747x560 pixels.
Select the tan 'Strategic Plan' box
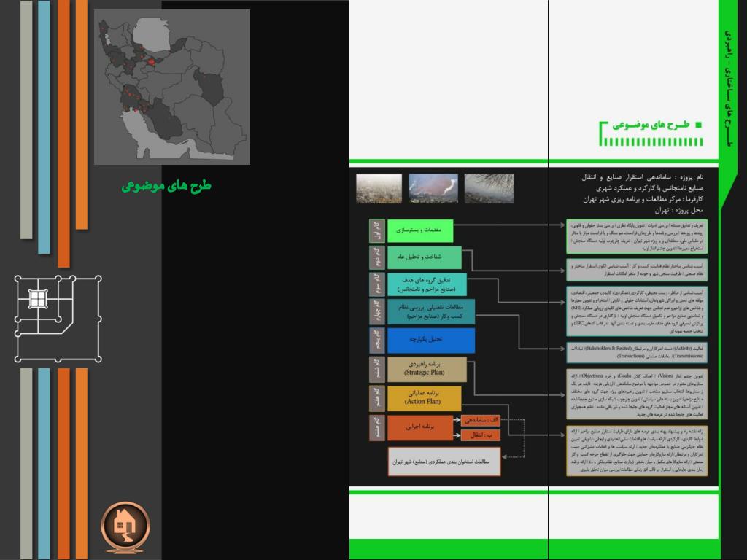(x=427, y=369)
